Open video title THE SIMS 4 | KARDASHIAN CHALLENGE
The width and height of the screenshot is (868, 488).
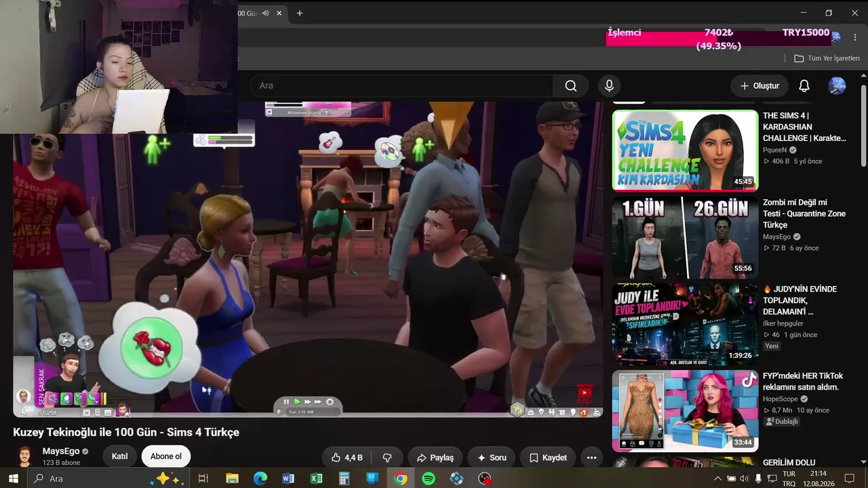[x=804, y=127]
